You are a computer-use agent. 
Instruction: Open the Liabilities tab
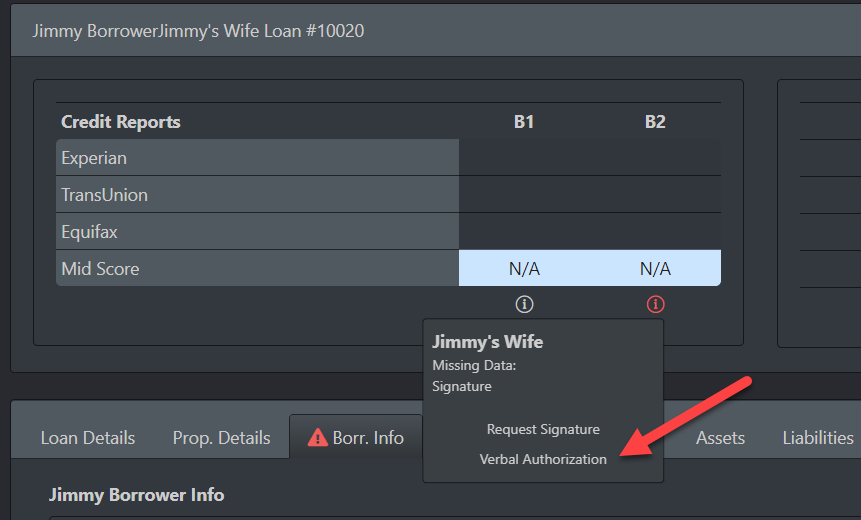point(817,438)
